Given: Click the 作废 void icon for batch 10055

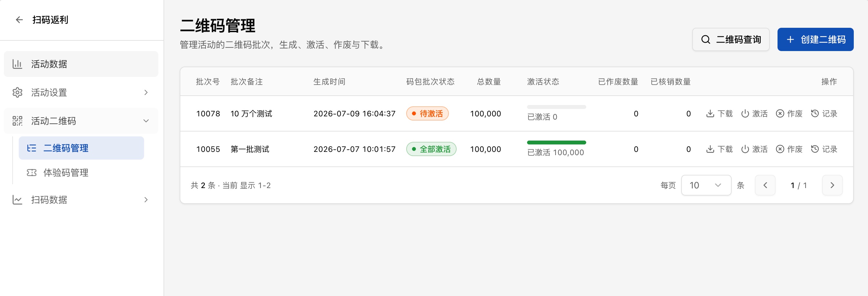Looking at the screenshot, I should click(x=780, y=149).
